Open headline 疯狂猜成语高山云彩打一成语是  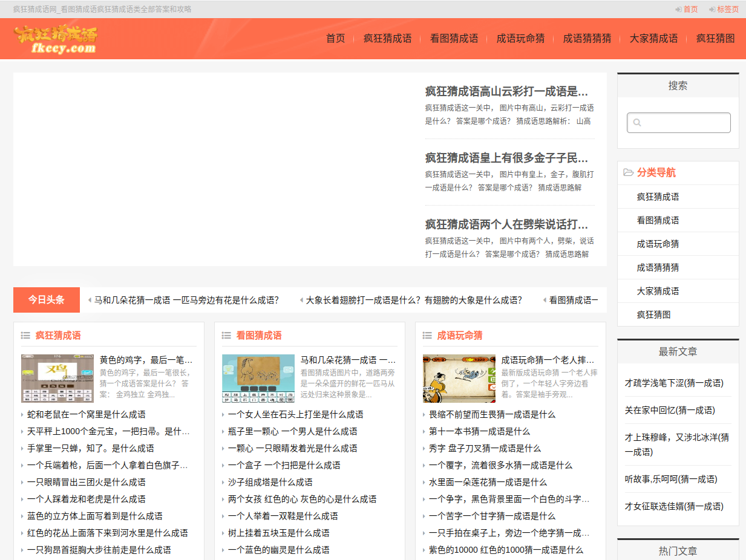point(506,92)
